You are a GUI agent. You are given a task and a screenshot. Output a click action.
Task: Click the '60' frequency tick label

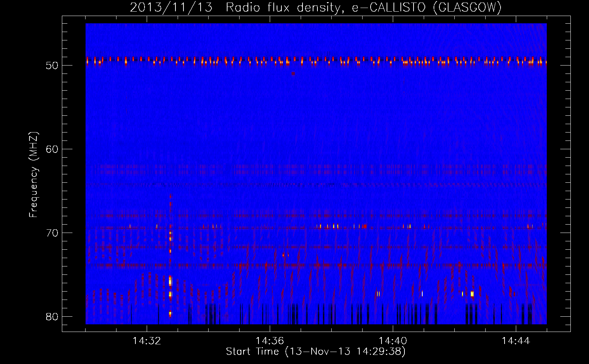52,149
